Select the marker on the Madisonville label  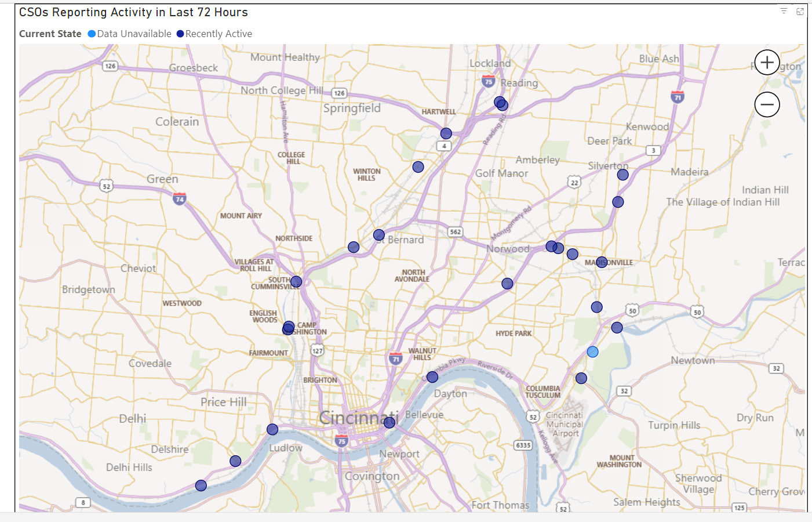[x=602, y=262]
